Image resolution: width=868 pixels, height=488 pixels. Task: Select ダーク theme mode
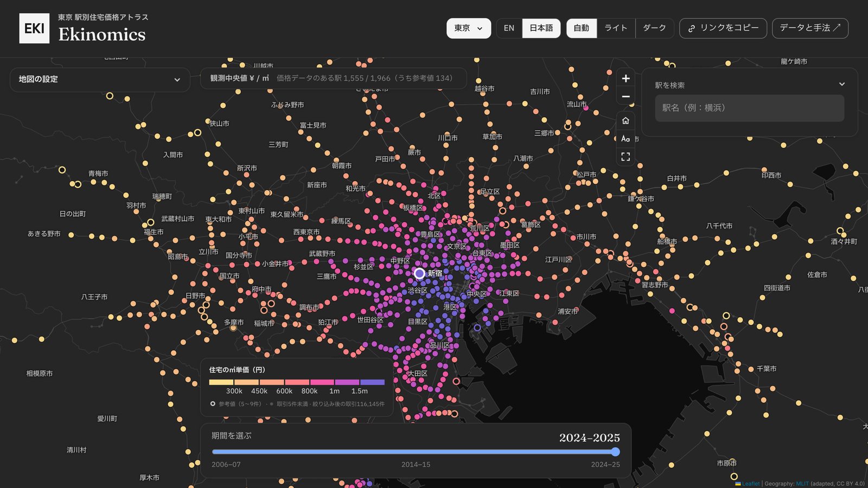pos(654,28)
